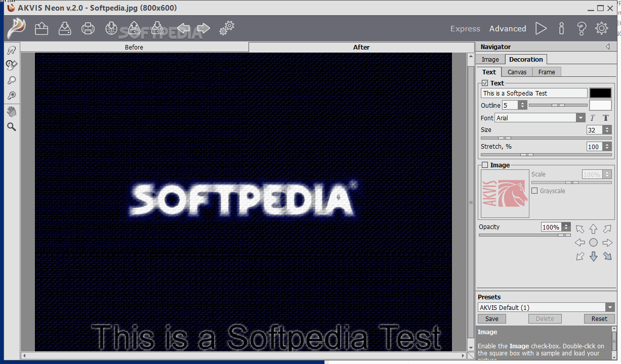
Task: Select the fourth left toolbar tool
Action: [11, 95]
